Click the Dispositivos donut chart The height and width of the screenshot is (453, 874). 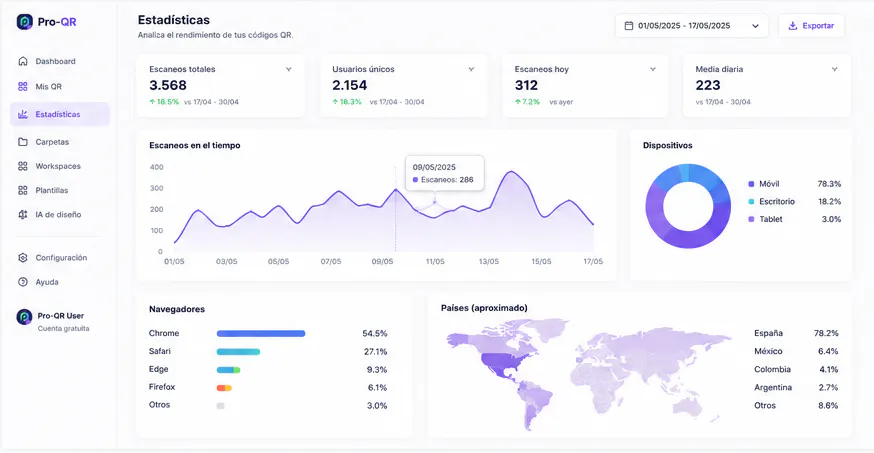[688, 206]
